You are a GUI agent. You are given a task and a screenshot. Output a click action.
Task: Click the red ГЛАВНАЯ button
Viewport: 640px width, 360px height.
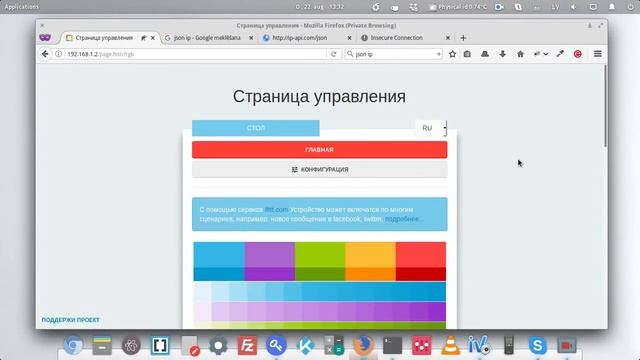point(320,150)
